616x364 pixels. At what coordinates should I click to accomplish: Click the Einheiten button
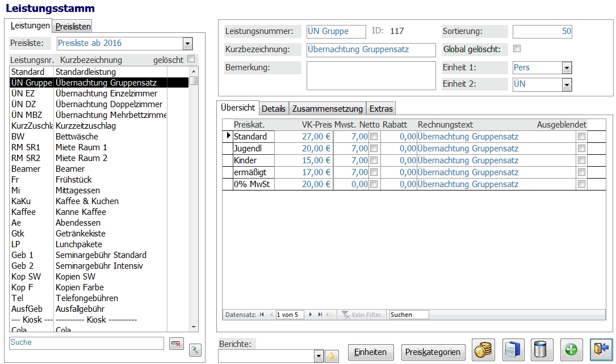pyautogui.click(x=370, y=352)
